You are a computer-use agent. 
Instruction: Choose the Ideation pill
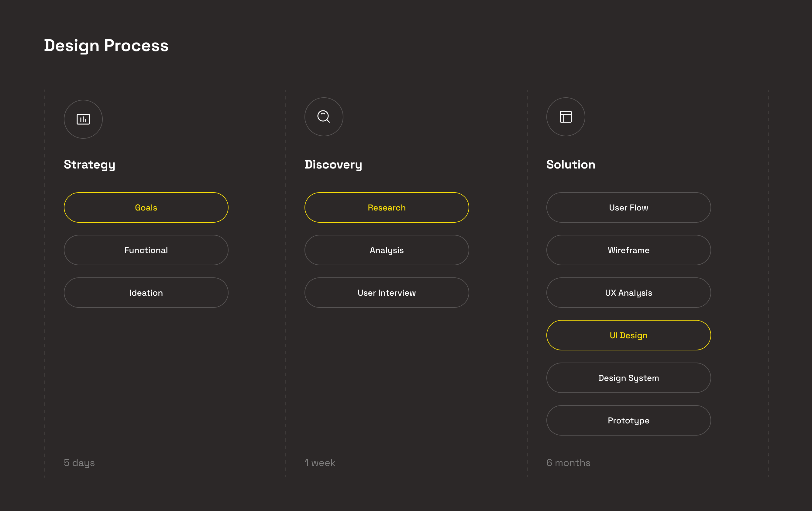click(146, 293)
